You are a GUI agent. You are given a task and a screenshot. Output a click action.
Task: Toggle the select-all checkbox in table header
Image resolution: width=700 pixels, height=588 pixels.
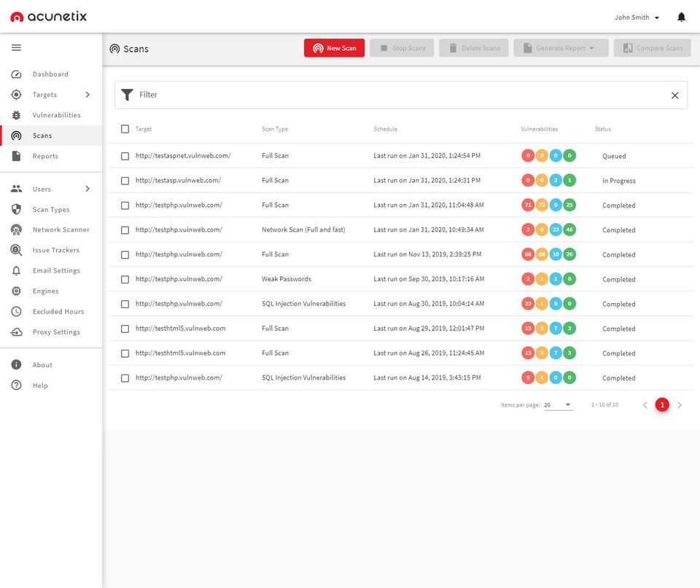(125, 129)
